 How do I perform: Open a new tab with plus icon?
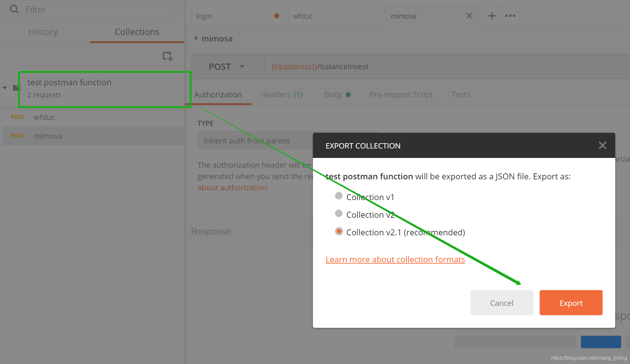click(491, 16)
